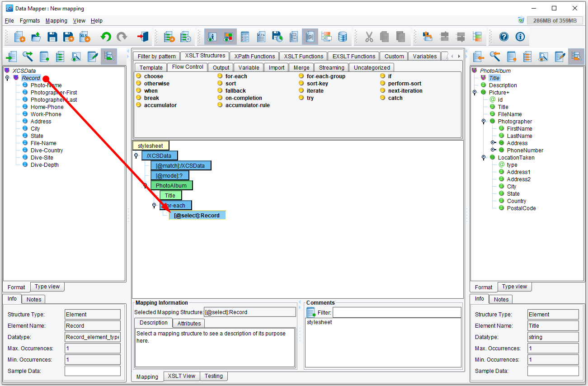The width and height of the screenshot is (588, 386).
Task: Collapse the LocationTaken node
Action: [484, 158]
